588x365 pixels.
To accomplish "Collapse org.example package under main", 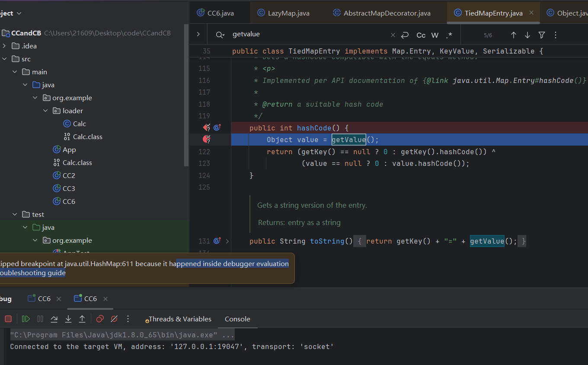I will coord(35,98).
